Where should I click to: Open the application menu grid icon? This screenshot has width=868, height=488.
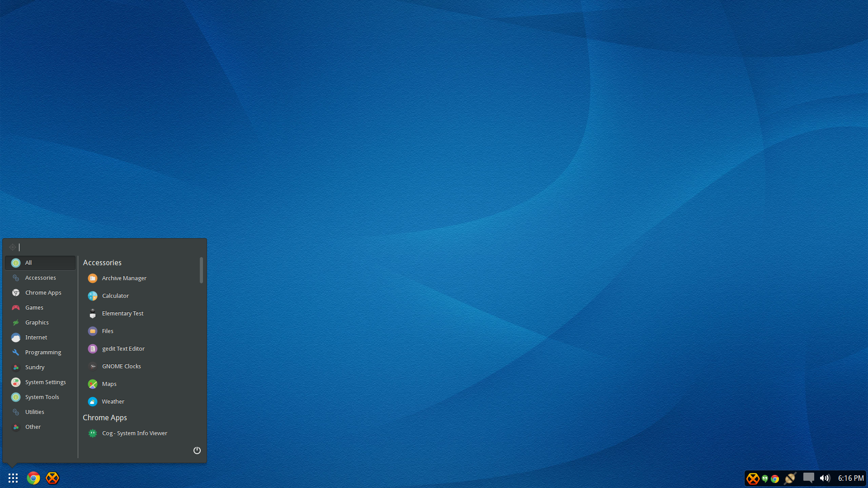pyautogui.click(x=13, y=478)
